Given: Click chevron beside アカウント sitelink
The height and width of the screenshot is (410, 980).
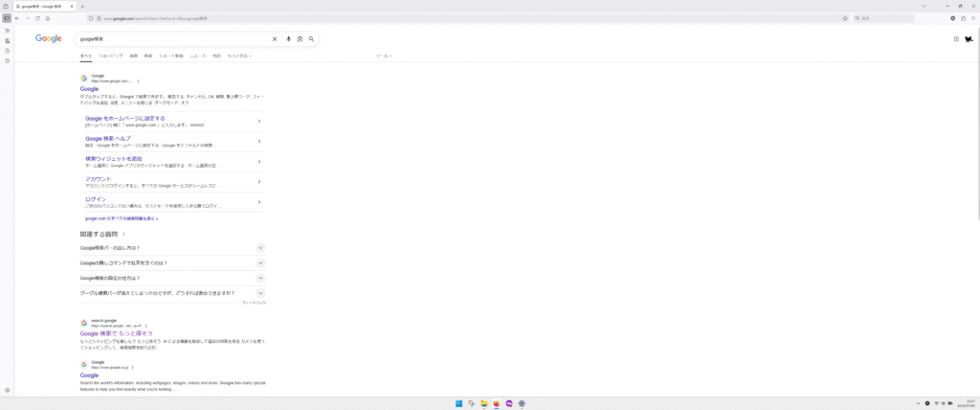Looking at the screenshot, I should (258, 181).
